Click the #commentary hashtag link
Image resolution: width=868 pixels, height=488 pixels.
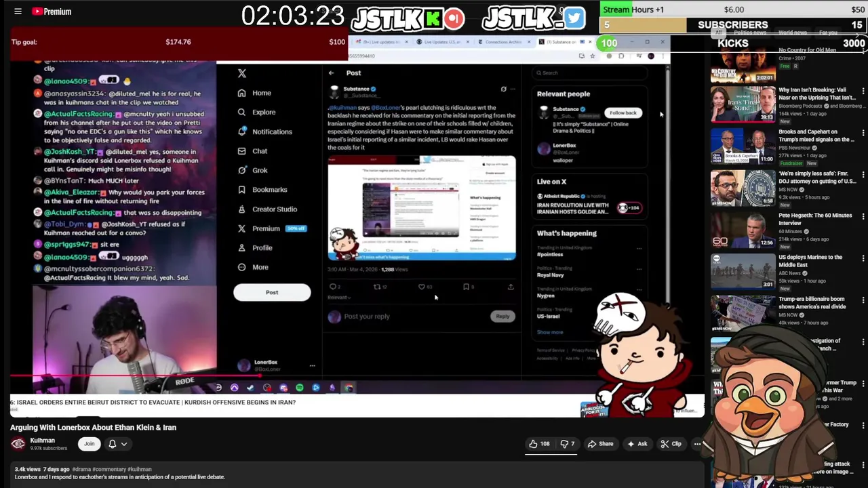tap(108, 469)
